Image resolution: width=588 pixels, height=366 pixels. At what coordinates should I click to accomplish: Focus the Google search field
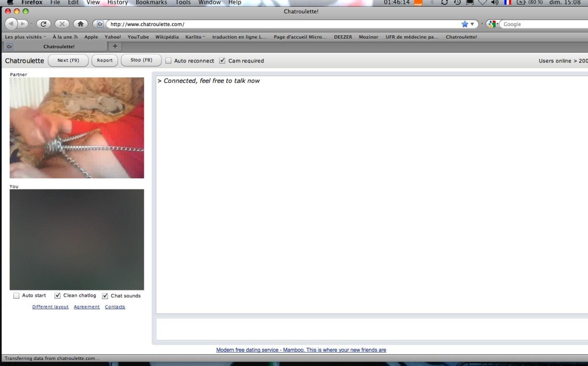click(x=544, y=24)
